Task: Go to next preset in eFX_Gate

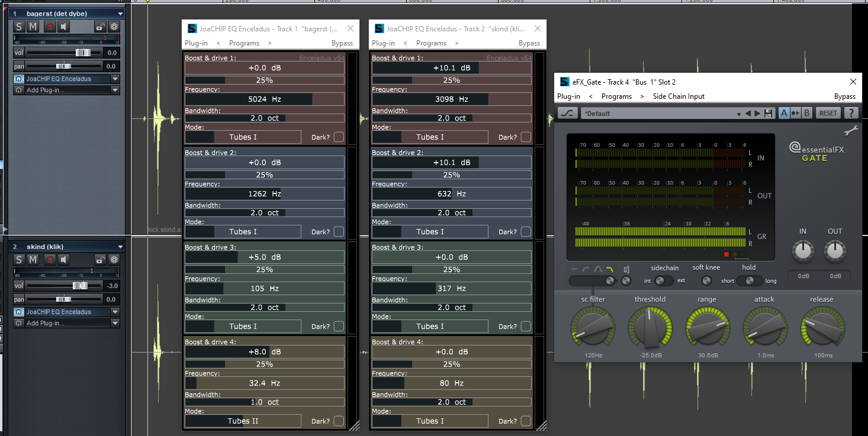Action: pos(757,114)
